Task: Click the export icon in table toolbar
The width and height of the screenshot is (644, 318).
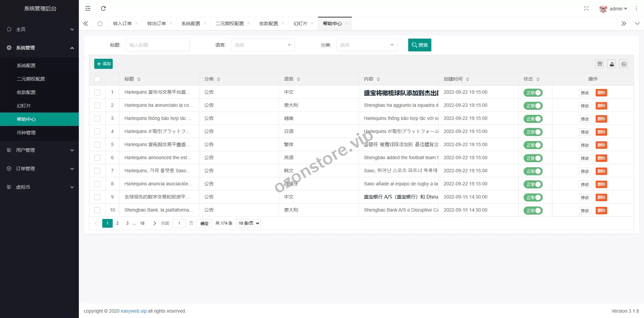Action: coord(612,64)
